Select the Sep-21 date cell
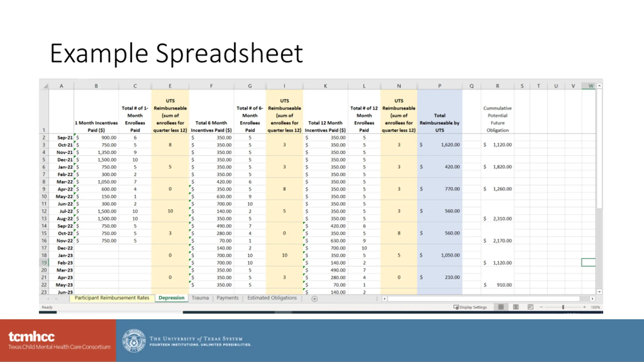This screenshot has width=644, height=362. pos(61,138)
